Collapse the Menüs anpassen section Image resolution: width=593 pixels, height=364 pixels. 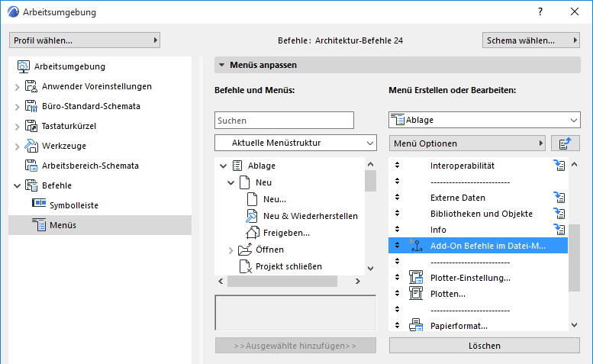[x=222, y=65]
